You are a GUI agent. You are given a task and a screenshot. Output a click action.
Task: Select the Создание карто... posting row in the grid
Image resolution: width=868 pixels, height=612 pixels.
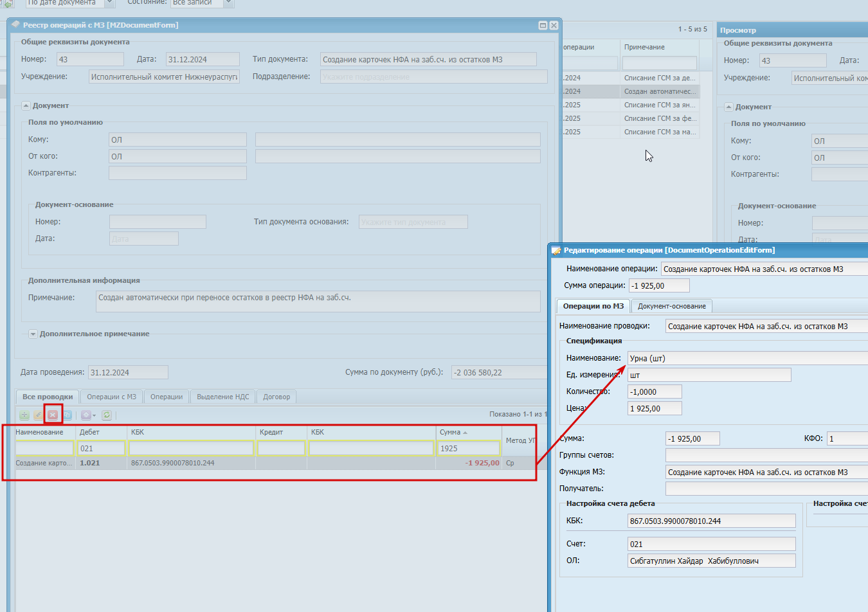coord(275,463)
